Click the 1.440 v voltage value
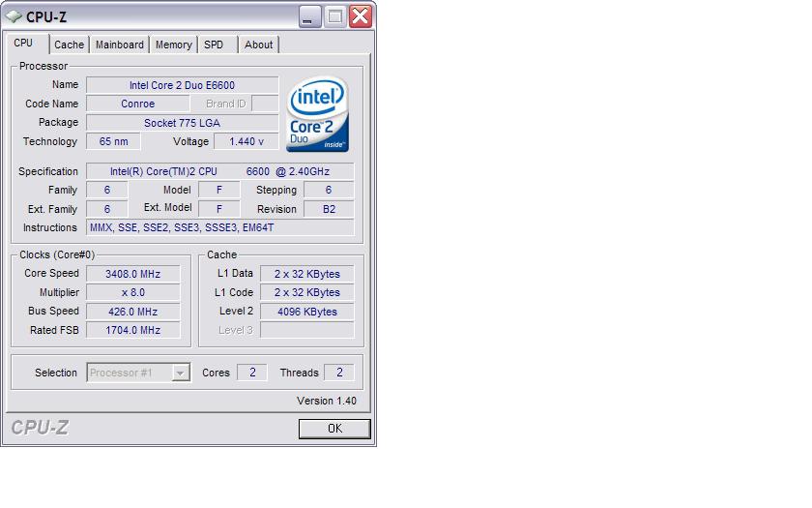This screenshot has width=812, height=508. click(x=246, y=141)
